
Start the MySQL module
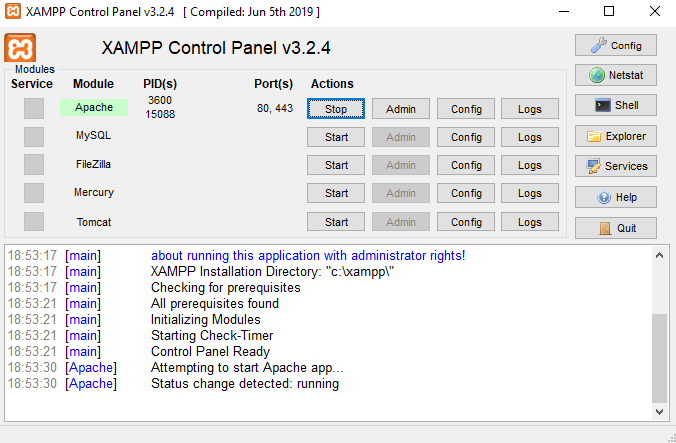(x=336, y=137)
